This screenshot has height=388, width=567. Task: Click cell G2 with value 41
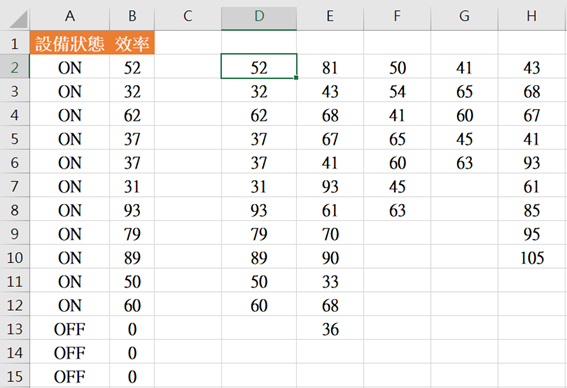point(464,67)
